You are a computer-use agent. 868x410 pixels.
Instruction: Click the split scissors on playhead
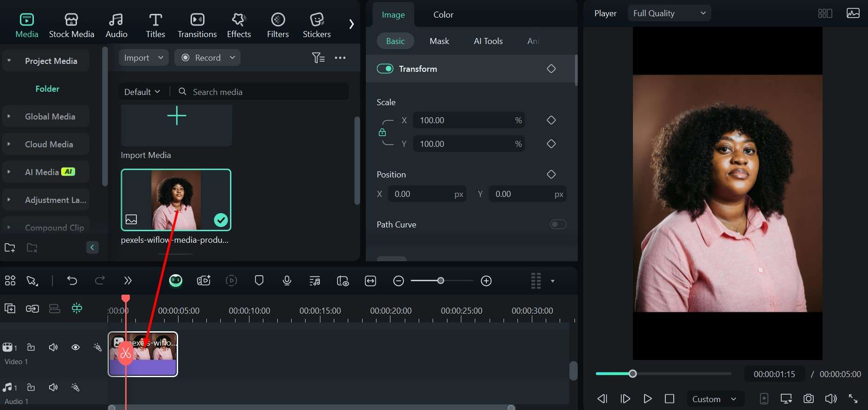point(126,353)
